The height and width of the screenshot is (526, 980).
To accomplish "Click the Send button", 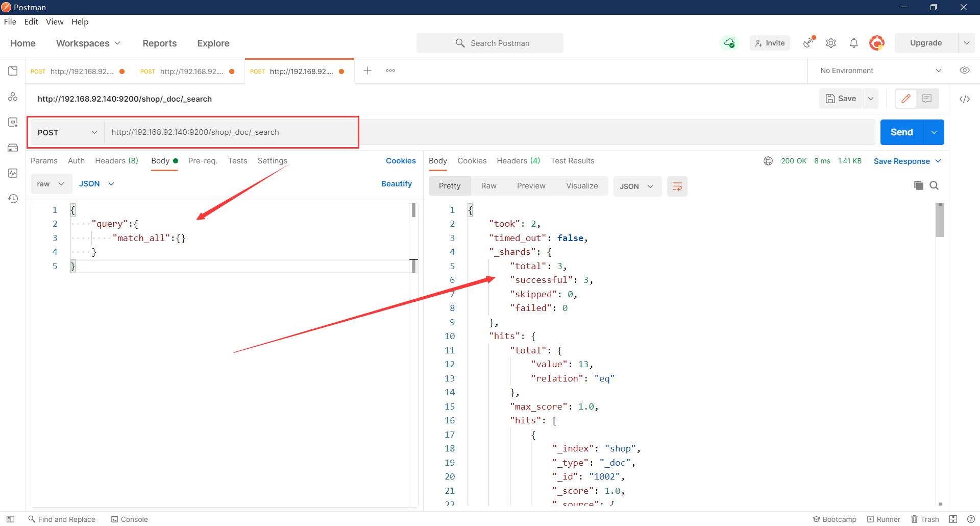I will pyautogui.click(x=901, y=132).
